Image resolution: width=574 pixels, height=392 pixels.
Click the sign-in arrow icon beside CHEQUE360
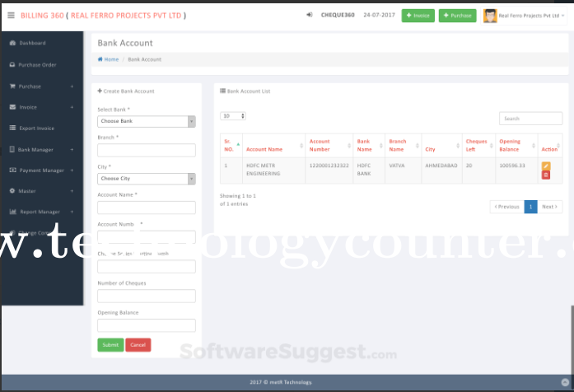(310, 15)
